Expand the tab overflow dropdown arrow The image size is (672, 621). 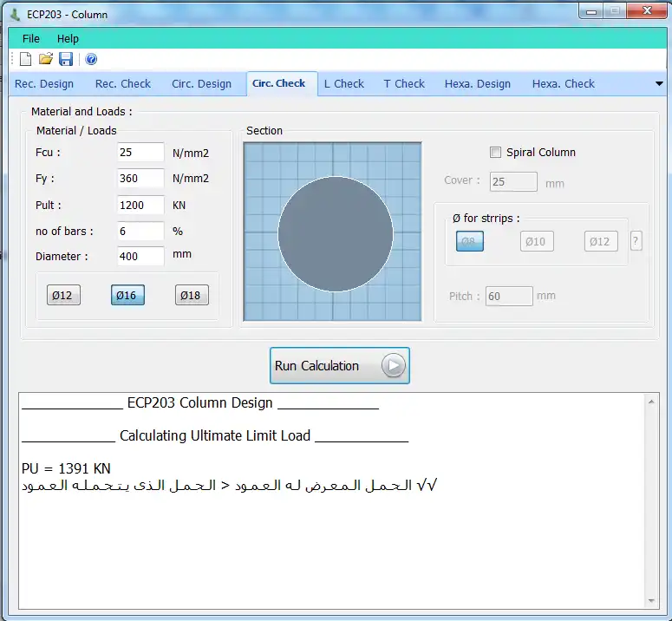(659, 84)
